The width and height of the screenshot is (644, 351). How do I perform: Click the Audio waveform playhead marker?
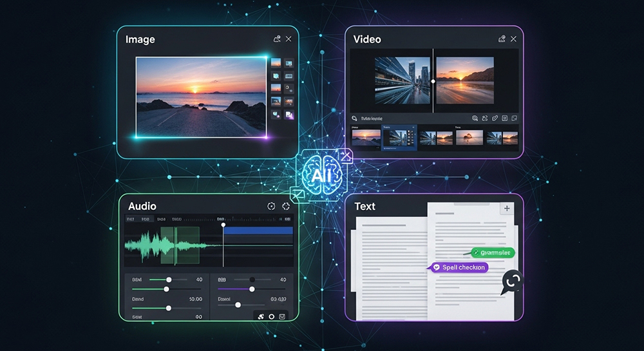tap(223, 225)
